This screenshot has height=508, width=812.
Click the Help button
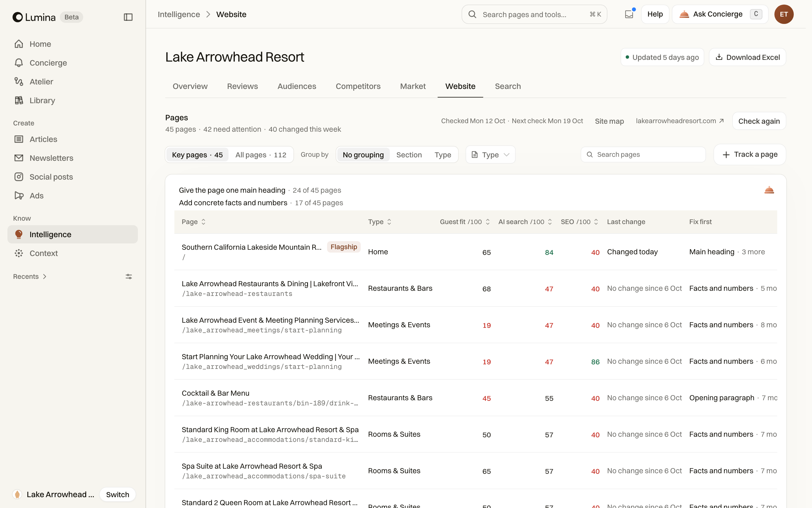coord(655,14)
